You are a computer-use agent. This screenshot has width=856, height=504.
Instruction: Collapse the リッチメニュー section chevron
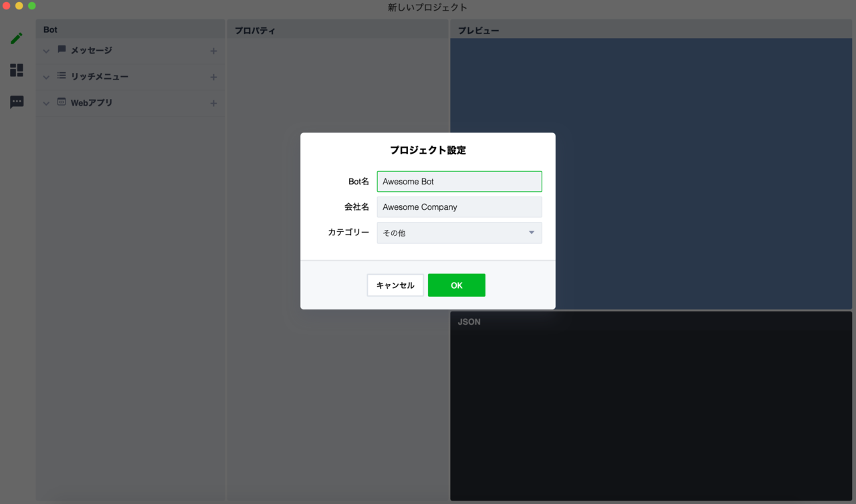pos(45,76)
